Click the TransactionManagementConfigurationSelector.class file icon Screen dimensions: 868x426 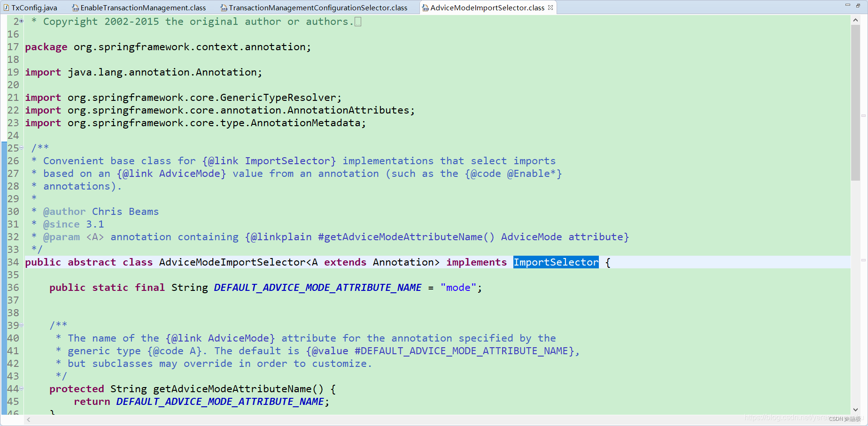[224, 8]
